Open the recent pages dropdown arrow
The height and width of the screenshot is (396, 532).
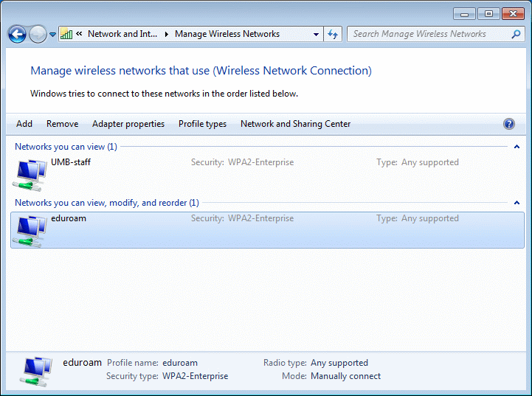(x=52, y=35)
